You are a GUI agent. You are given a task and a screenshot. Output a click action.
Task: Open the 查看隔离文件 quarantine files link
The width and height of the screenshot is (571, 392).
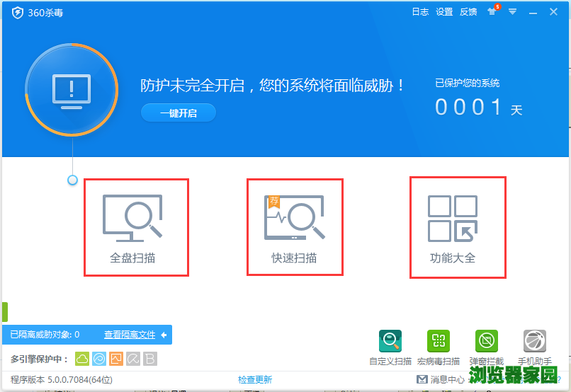[130, 335]
